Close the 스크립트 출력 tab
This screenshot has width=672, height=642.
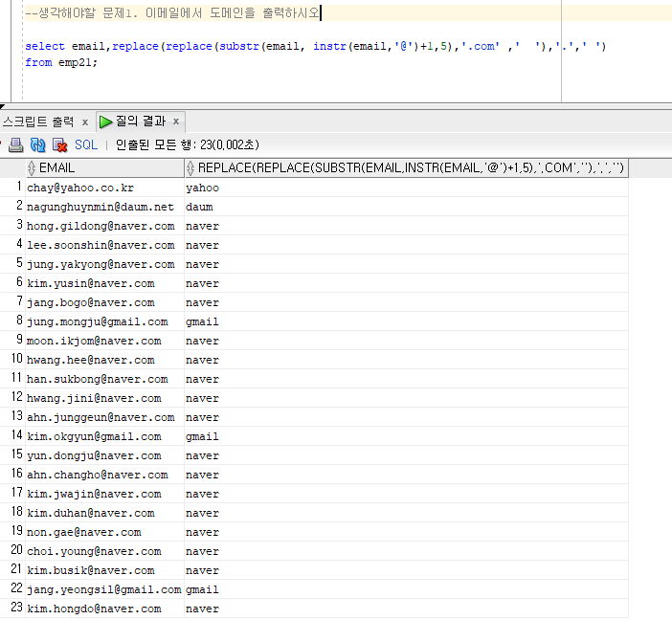pos(85,122)
